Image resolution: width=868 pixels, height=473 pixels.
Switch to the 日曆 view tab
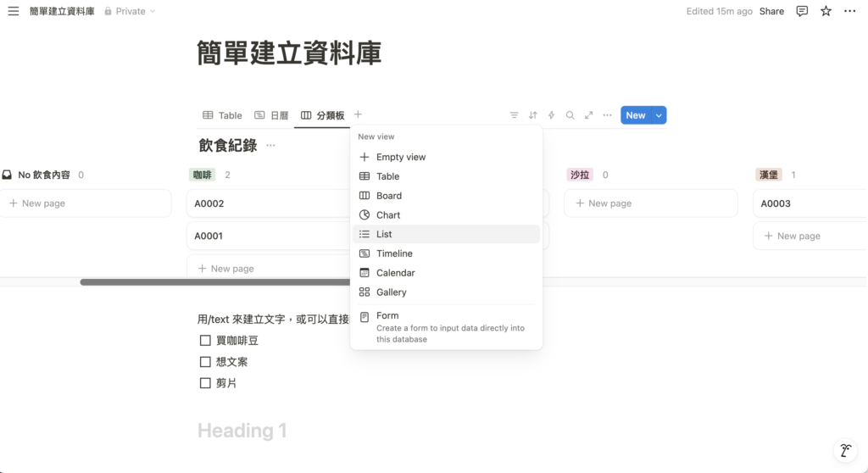tap(272, 115)
